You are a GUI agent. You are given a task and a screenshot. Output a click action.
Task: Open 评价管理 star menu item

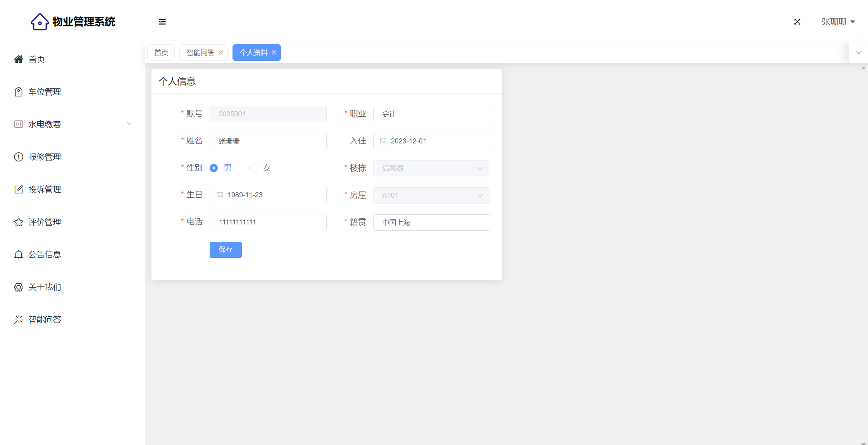click(x=45, y=222)
